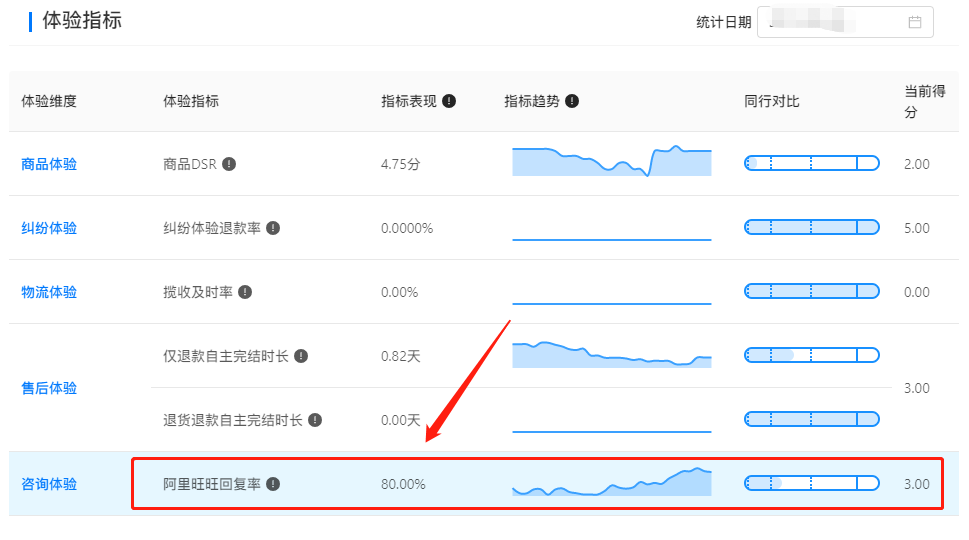Click the 指标趋势 column header text
This screenshot has height=540, width=969.
point(531,101)
